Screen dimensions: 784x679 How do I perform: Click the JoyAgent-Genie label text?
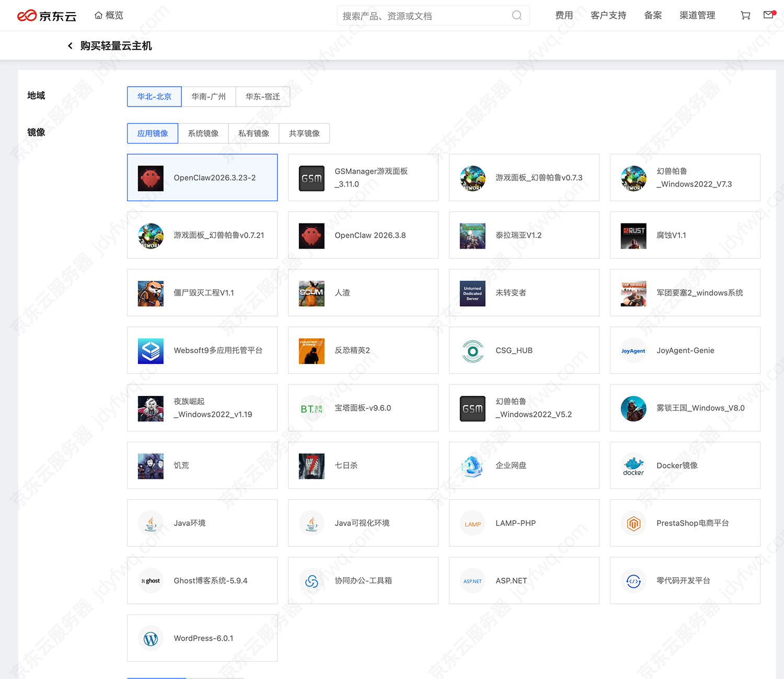point(685,350)
